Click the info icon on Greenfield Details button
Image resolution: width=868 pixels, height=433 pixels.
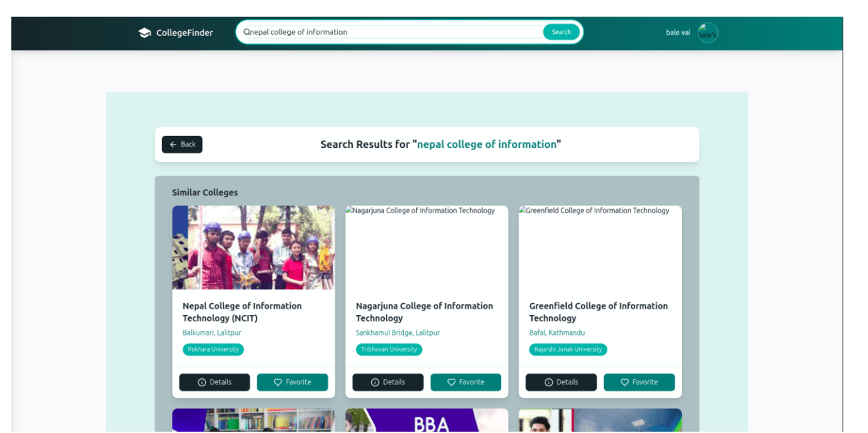tap(547, 382)
